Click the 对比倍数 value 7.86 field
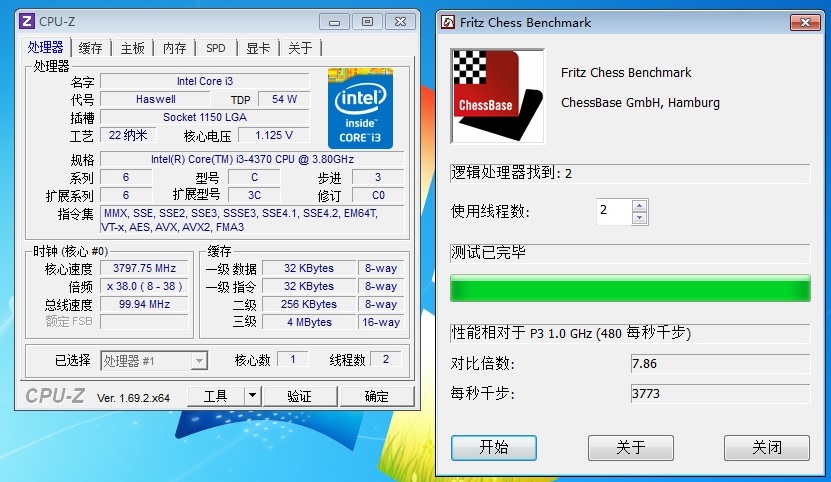The image size is (831, 482). 720,364
